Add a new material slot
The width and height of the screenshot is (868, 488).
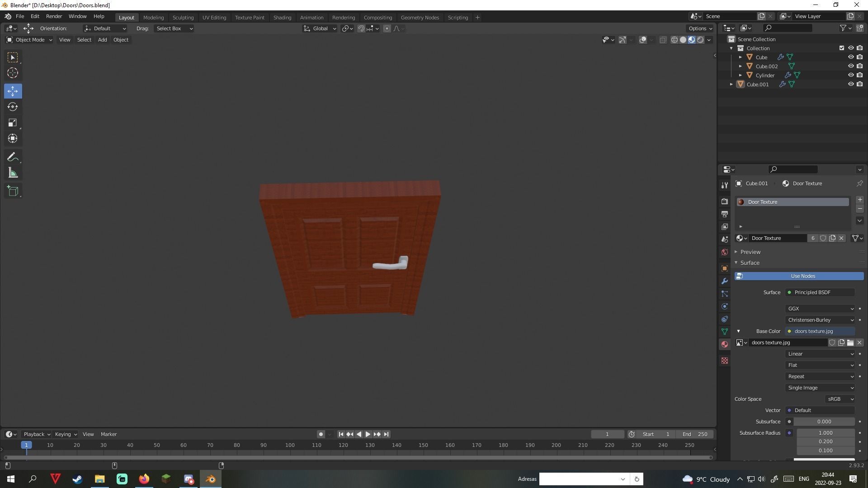click(859, 200)
